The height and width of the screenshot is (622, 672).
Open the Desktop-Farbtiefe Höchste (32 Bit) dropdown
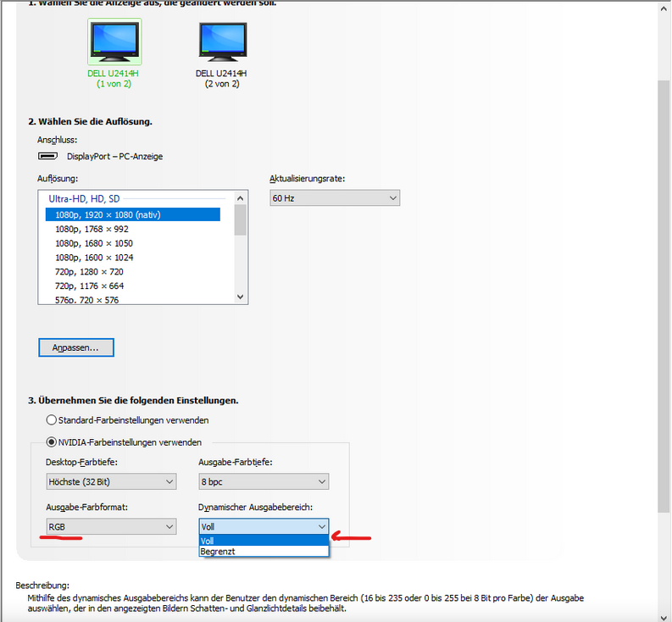coord(111,482)
